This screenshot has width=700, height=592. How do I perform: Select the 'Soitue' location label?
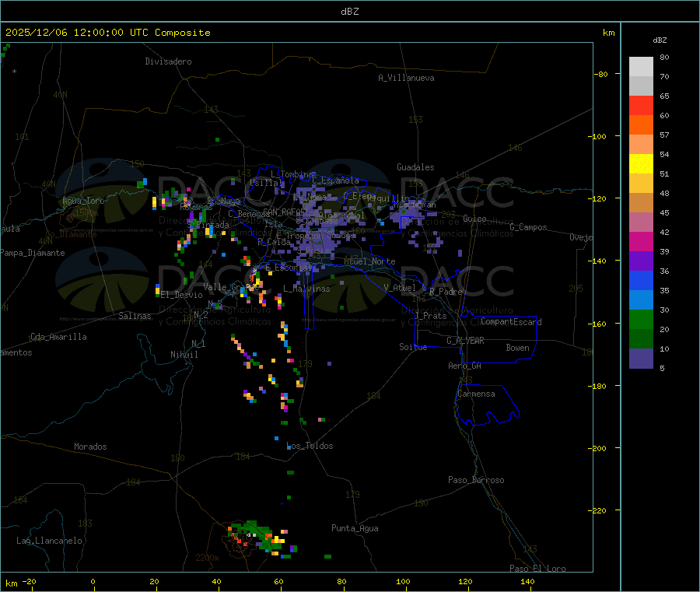click(x=413, y=346)
